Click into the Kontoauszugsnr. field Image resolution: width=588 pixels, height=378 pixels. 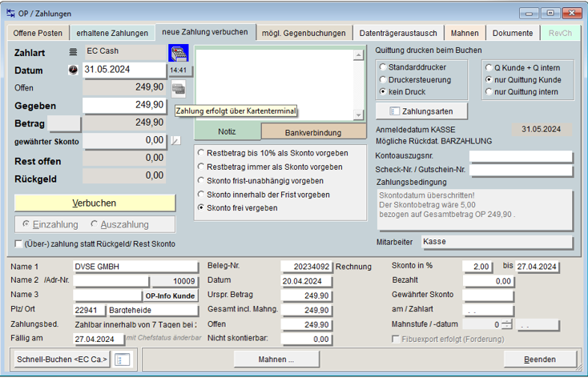point(521,156)
